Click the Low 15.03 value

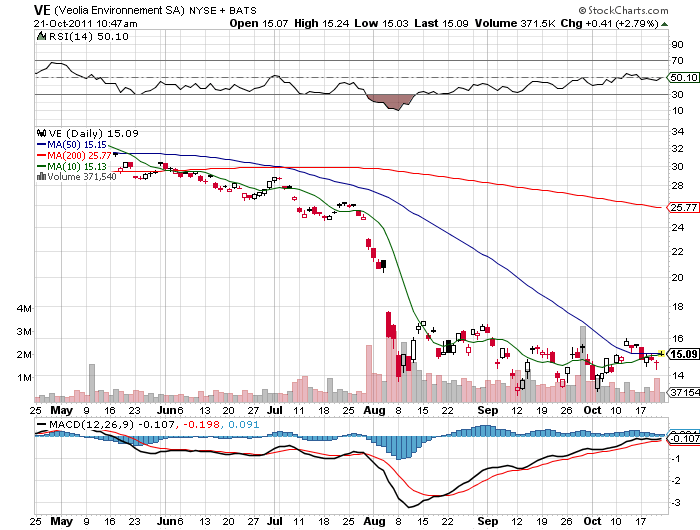point(381,23)
